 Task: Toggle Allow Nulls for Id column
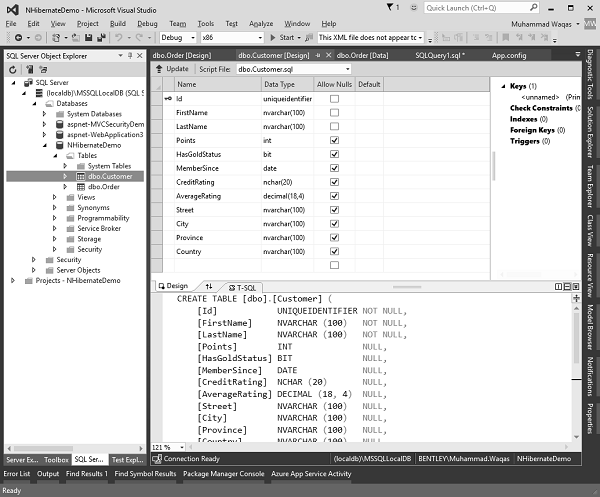coord(334,99)
